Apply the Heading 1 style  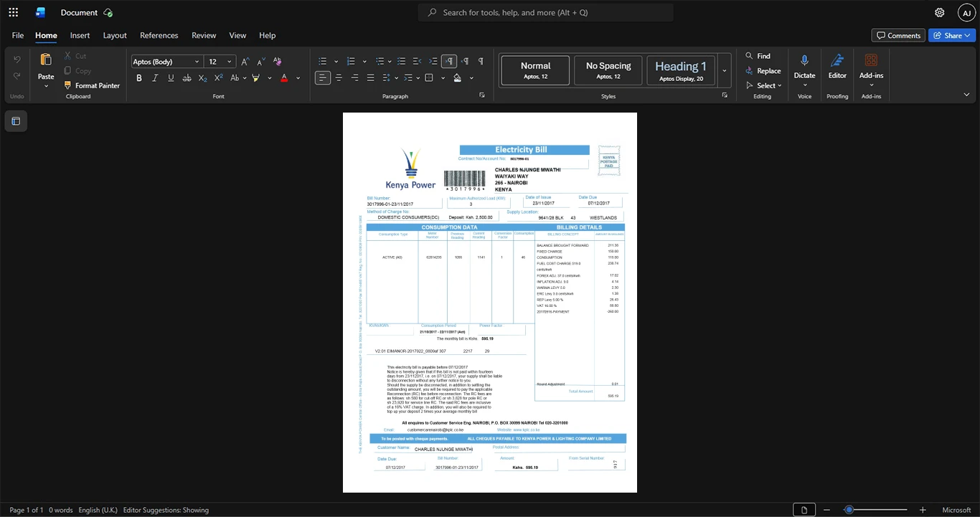click(681, 70)
